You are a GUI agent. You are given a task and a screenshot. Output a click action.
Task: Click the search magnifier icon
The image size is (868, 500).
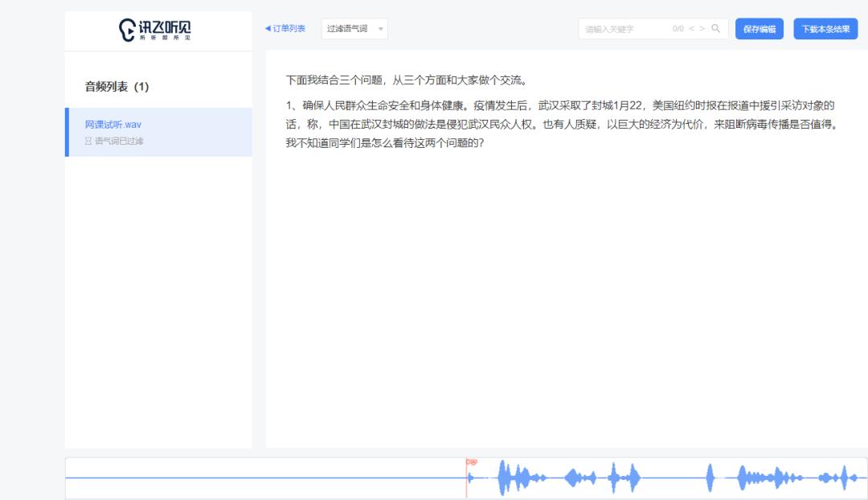[717, 28]
